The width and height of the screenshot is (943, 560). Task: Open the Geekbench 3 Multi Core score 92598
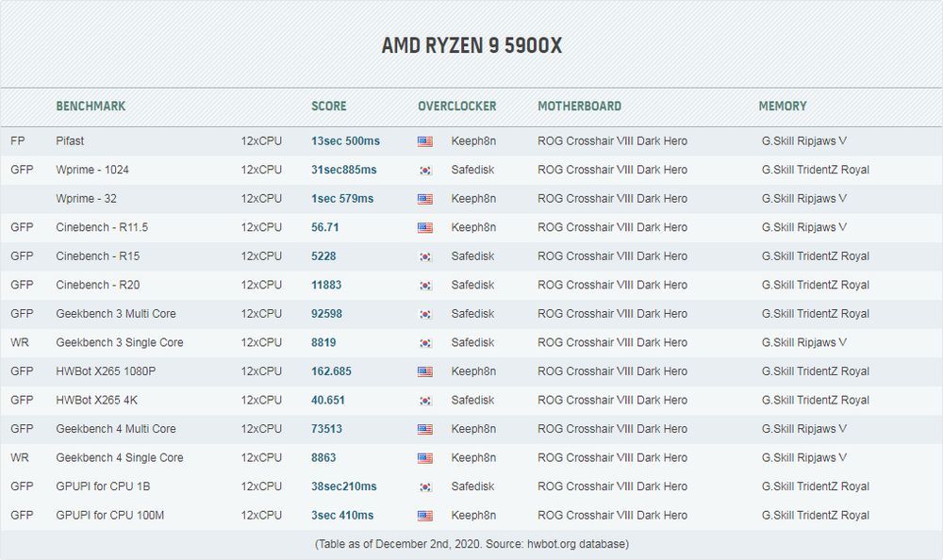point(326,314)
